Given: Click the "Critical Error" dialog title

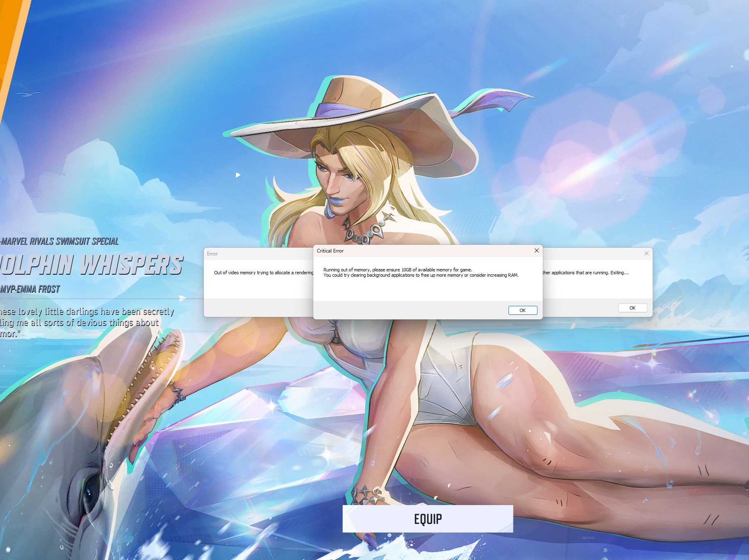Looking at the screenshot, I should pos(330,251).
